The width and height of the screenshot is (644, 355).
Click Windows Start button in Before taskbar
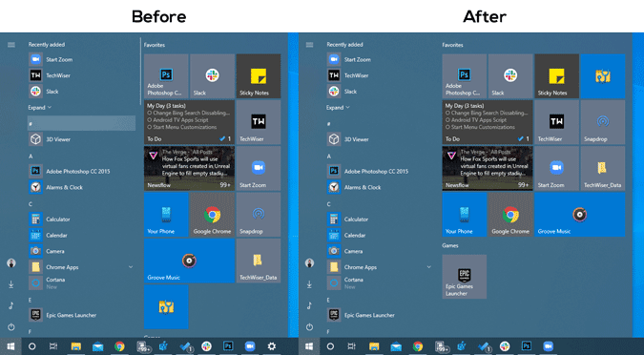(10, 346)
